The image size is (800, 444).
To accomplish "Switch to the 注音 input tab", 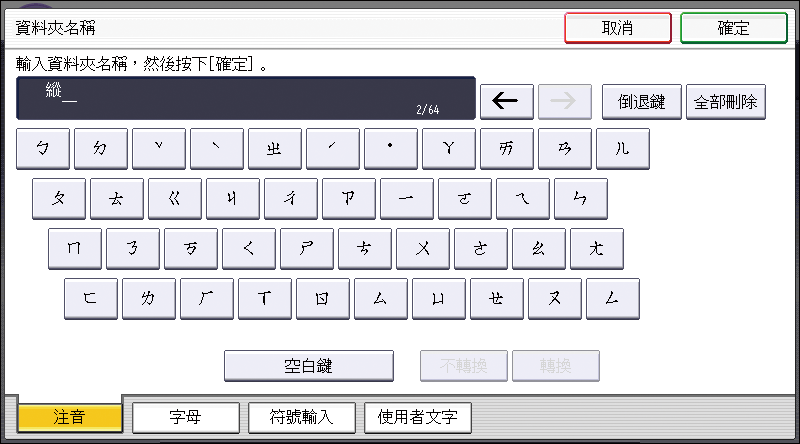I will 70,418.
